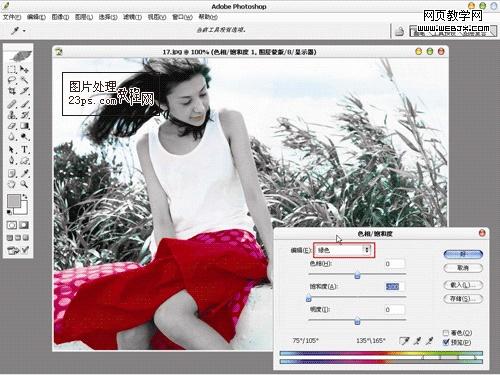The height and width of the screenshot is (375, 500).
Task: Select the Clone Stamp tool
Action: point(12,115)
